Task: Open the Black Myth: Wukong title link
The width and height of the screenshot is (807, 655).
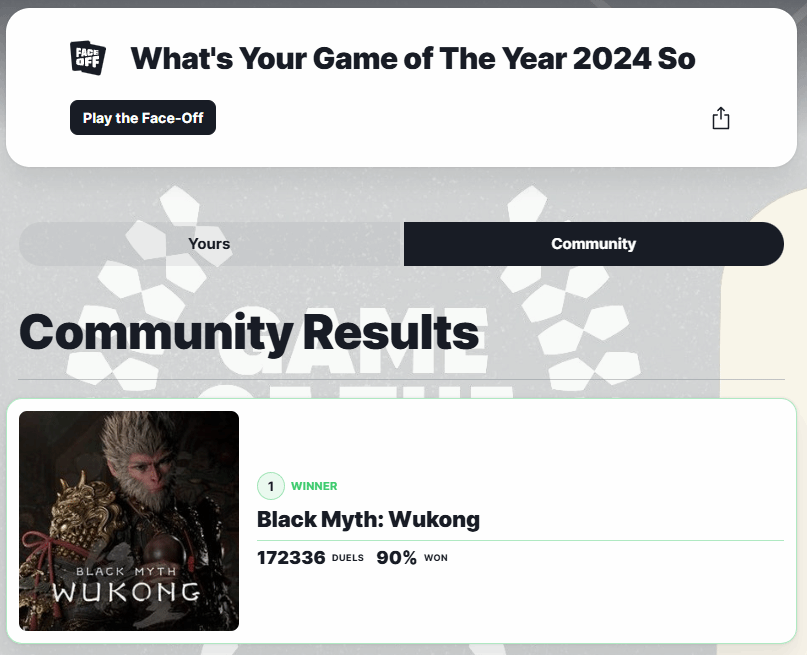Action: pyautogui.click(x=368, y=519)
